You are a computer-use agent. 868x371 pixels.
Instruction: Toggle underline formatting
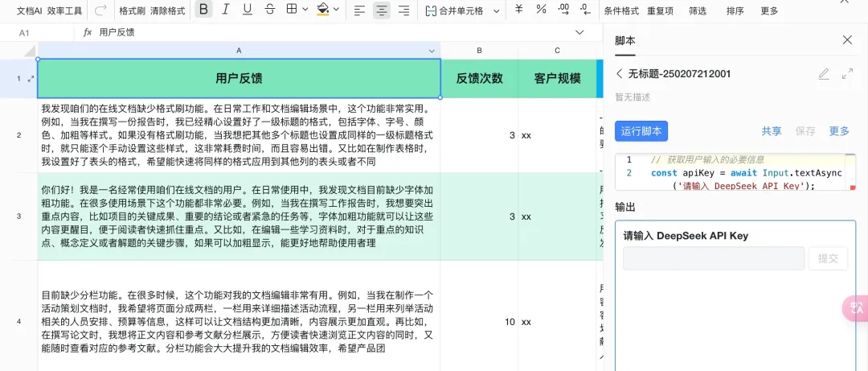[x=248, y=10]
